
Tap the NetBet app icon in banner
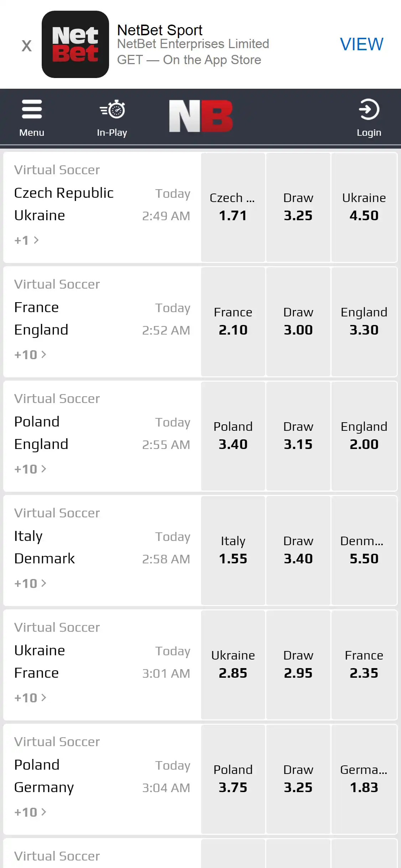(75, 44)
